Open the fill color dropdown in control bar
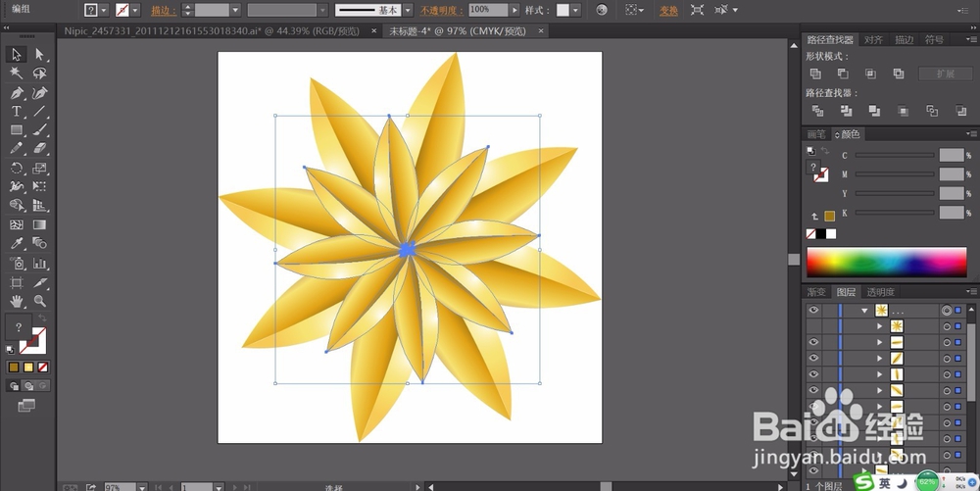Screen dimensions: 980x491 click(x=104, y=10)
